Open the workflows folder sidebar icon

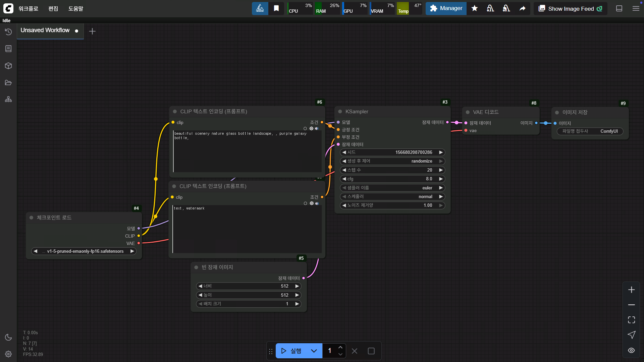pos(8,82)
